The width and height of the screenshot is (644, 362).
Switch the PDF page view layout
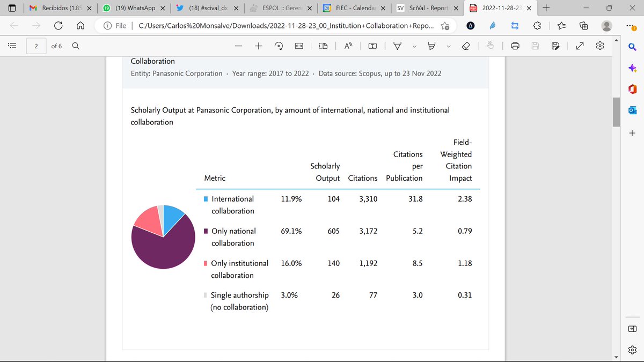tap(323, 46)
